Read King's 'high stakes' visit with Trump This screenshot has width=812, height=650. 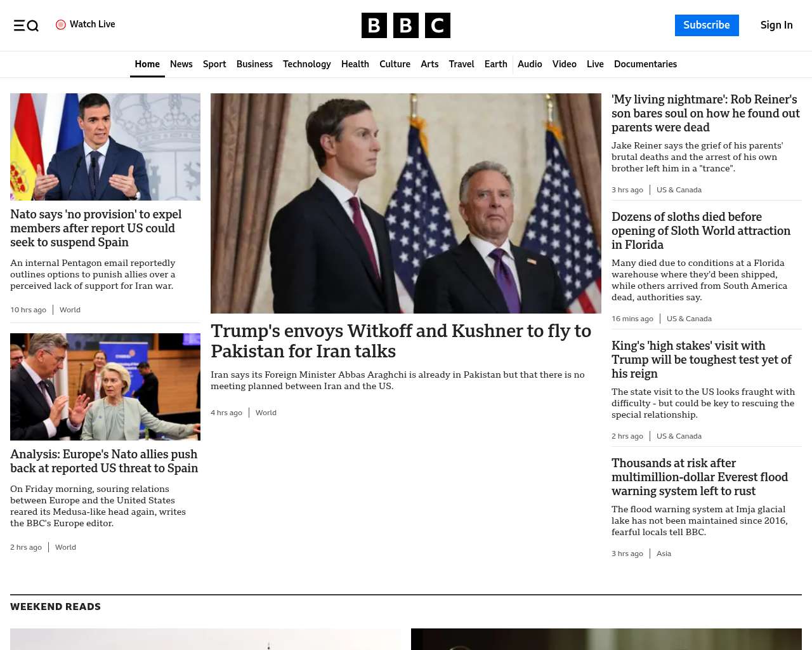point(701,360)
